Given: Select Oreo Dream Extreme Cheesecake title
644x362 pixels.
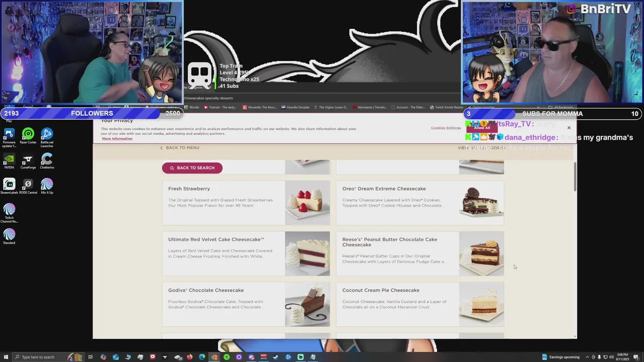Looking at the screenshot, I should point(384,189).
